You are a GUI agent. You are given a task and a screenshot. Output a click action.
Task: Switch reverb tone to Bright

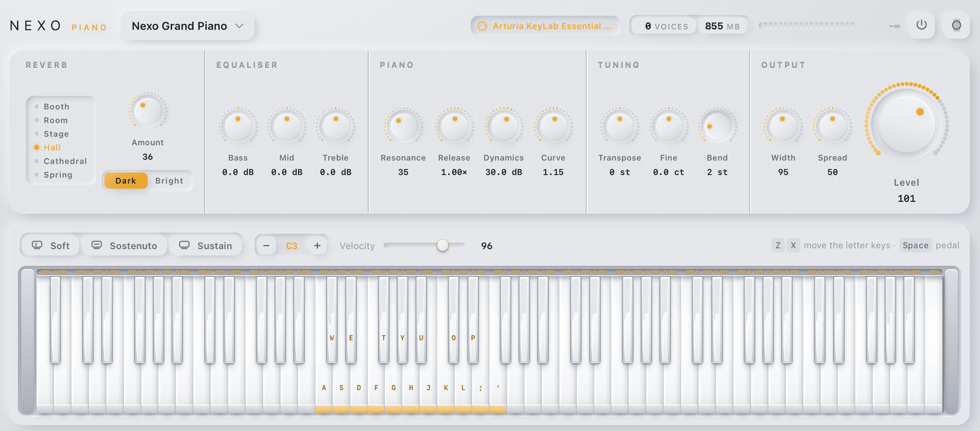click(169, 181)
